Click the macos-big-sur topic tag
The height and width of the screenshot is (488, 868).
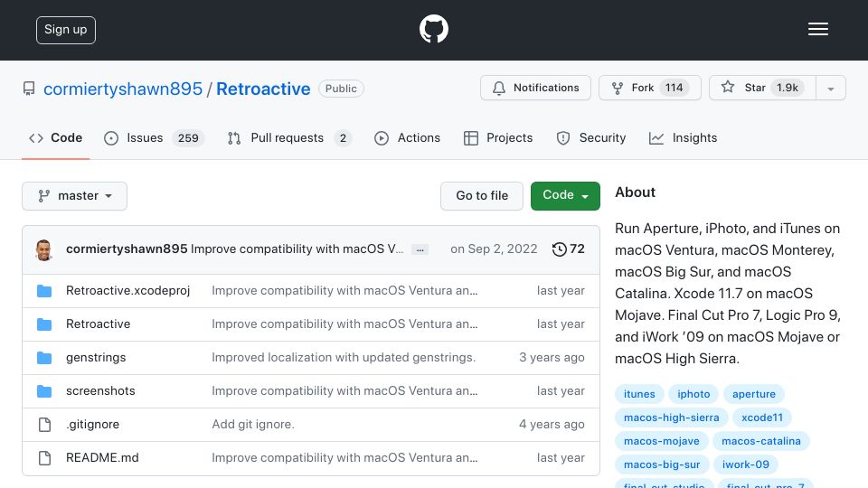(x=662, y=465)
